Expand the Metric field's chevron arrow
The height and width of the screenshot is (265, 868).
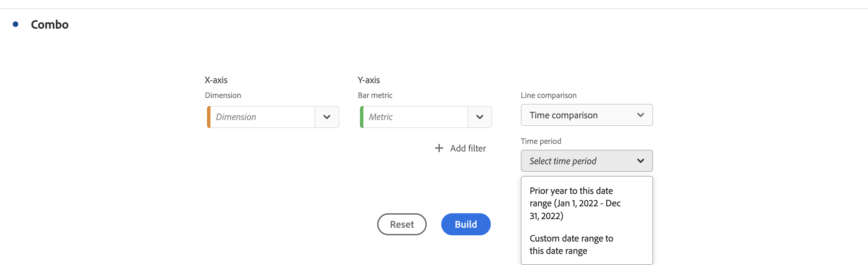479,117
